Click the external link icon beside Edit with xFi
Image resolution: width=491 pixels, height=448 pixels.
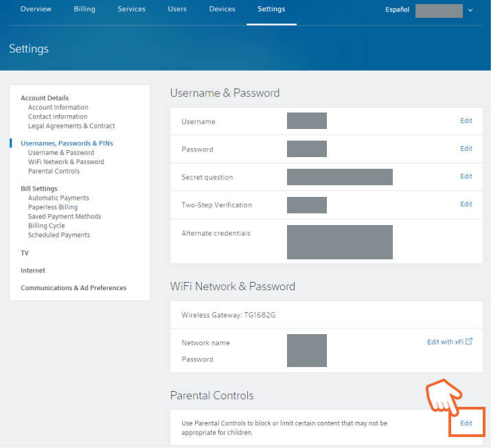[469, 342]
